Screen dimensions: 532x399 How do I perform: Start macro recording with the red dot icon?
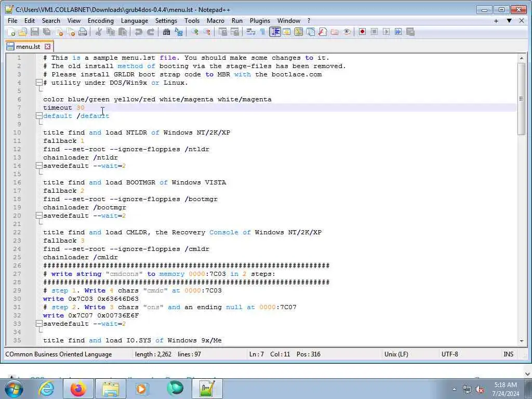click(362, 32)
